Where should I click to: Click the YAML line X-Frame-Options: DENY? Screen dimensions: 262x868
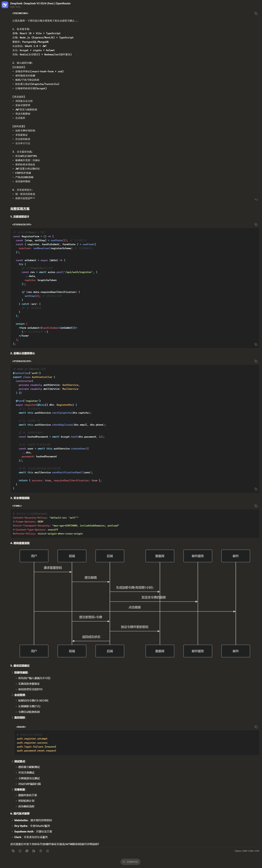pyautogui.click(x=28, y=522)
